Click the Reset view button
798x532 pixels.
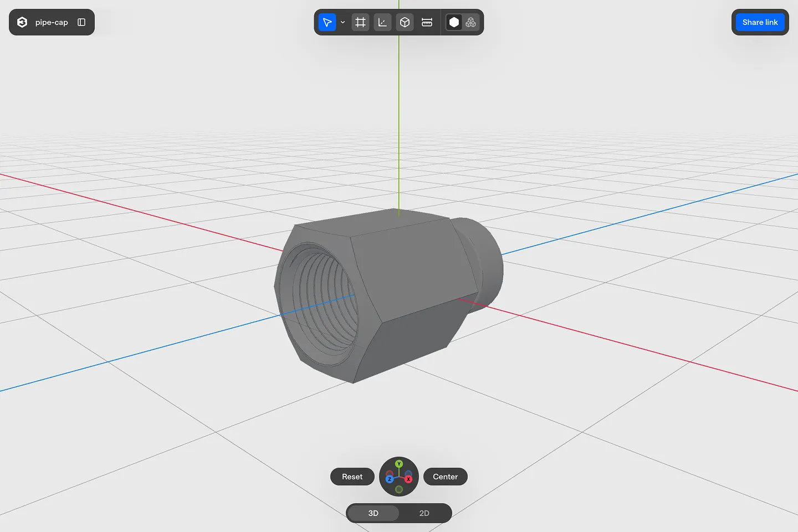coord(352,477)
